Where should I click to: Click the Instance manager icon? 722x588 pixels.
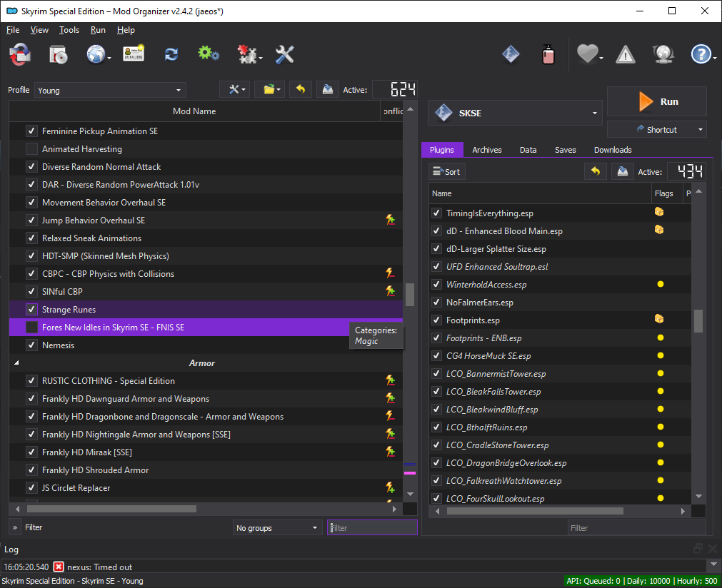click(20, 54)
